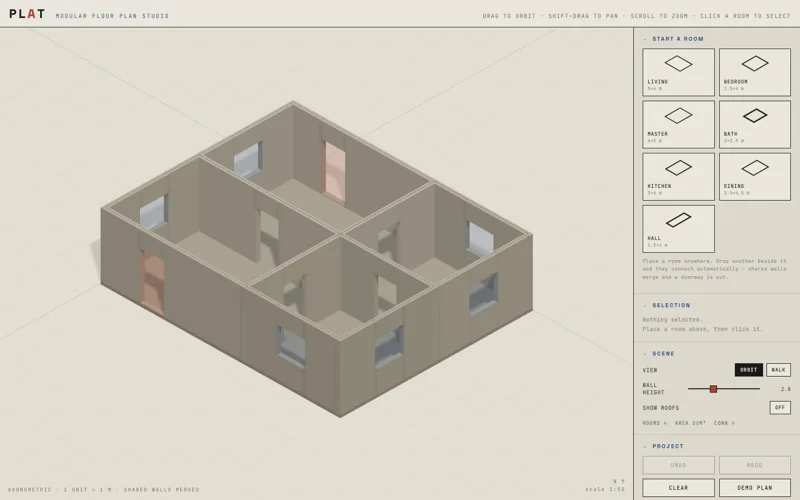Select the Bedroom room card
The width and height of the screenshot is (800, 500).
point(755,72)
